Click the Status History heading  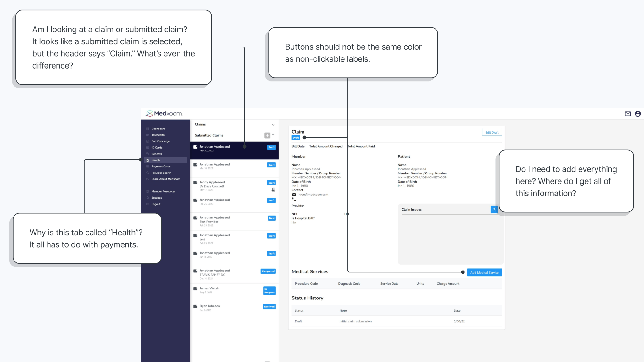307,298
